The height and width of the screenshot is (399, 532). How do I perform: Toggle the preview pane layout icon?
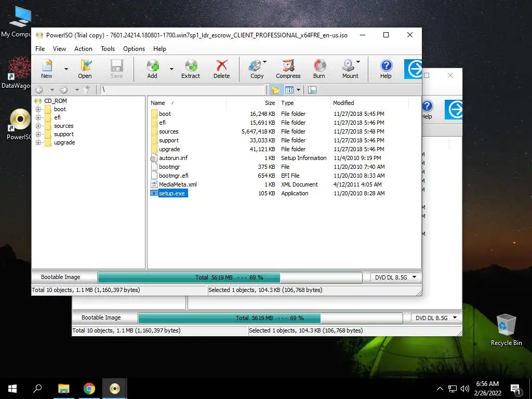312,90
